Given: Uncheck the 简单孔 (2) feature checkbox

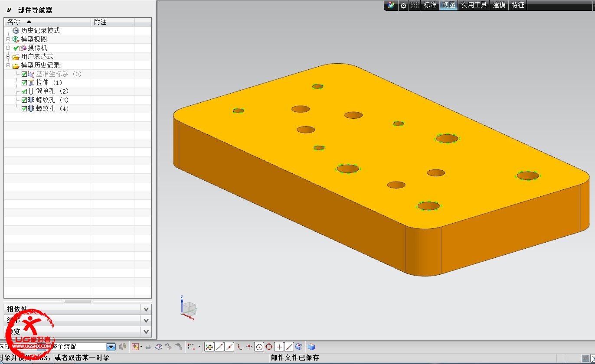Looking at the screenshot, I should click(x=24, y=91).
